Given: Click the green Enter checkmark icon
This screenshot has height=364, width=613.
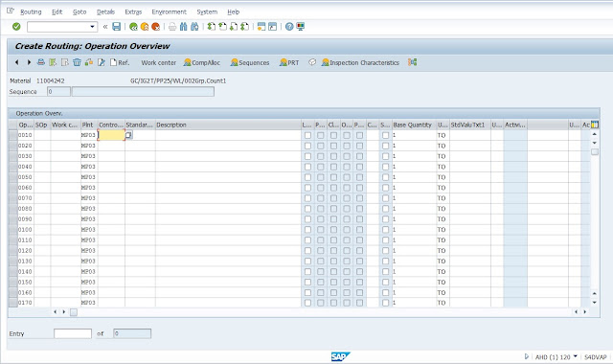Looking at the screenshot, I should coord(16,27).
